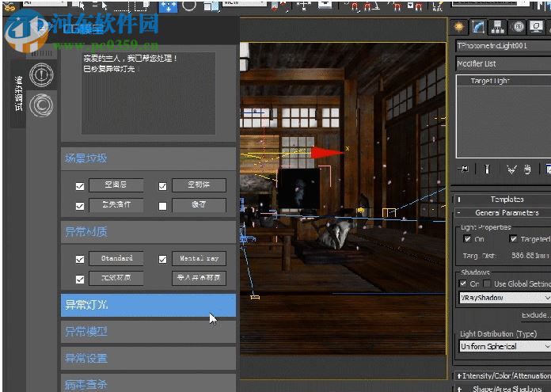The height and width of the screenshot is (392, 551).
Task: Enable Use Global Settings checkbox
Action: point(487,284)
